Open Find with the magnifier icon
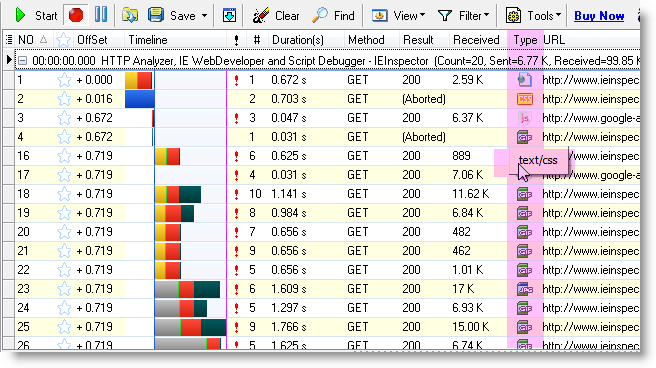656x368 pixels. point(320,15)
